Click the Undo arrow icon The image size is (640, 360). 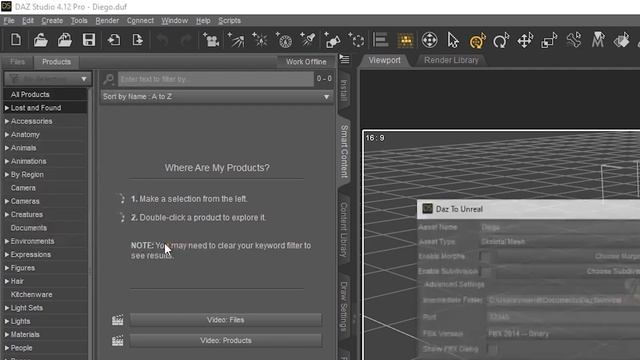[162, 40]
